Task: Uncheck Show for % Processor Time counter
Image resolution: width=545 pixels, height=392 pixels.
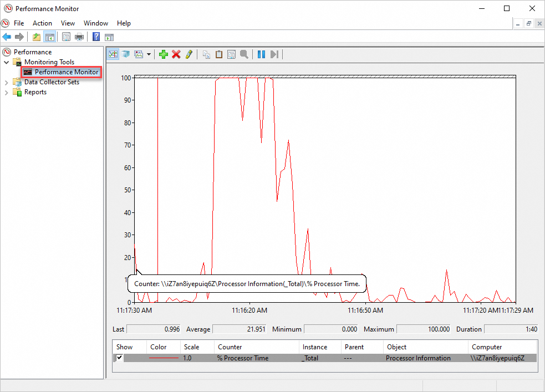Action: tap(119, 358)
